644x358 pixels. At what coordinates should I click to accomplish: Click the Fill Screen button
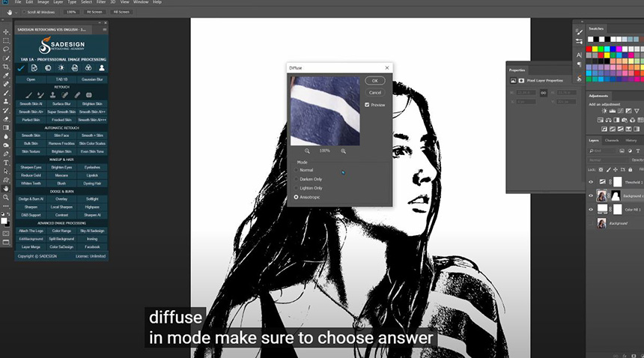(121, 12)
